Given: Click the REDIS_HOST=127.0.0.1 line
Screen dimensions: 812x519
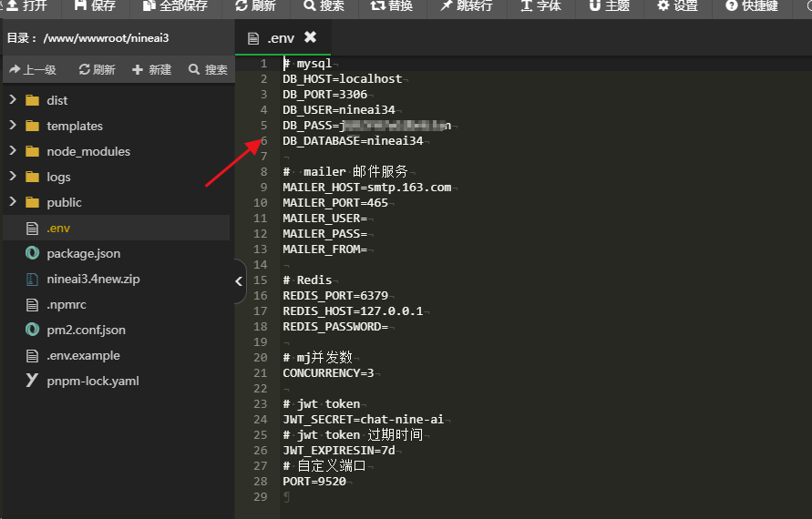Looking at the screenshot, I should click(x=353, y=311).
